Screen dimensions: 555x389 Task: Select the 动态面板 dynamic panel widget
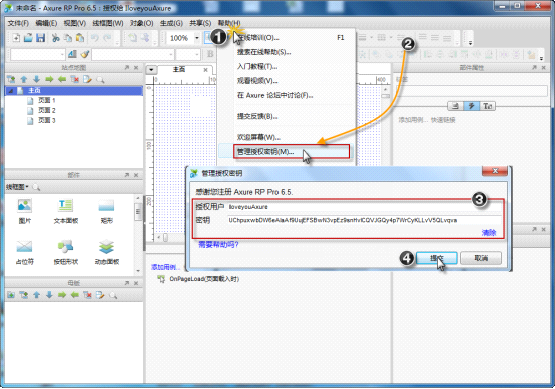coord(107,252)
